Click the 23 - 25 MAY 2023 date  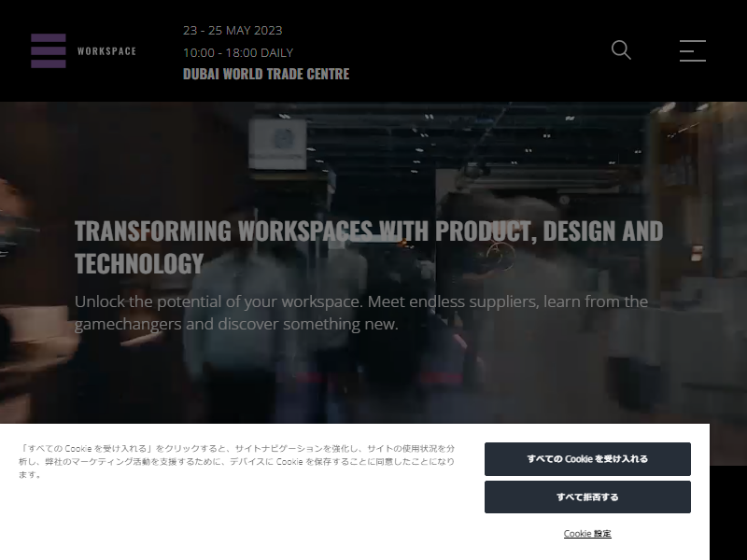(233, 31)
